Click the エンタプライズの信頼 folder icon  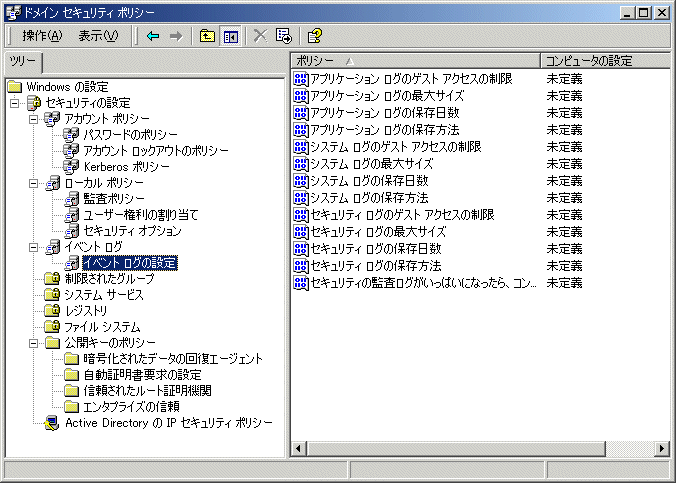(71, 407)
